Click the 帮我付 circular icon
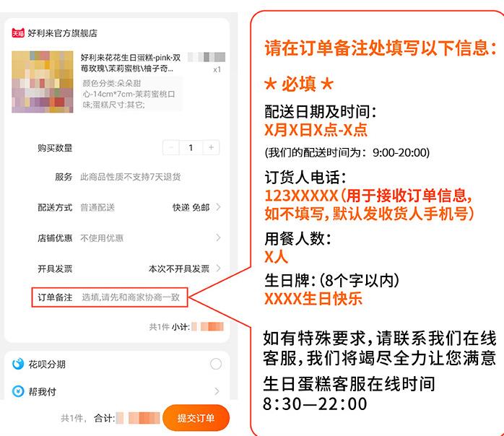The height and width of the screenshot is (436, 504). [18, 391]
